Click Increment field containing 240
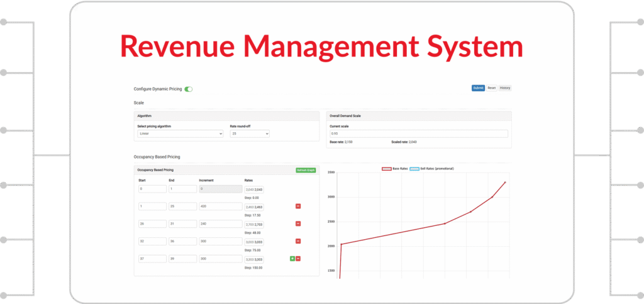644x304 pixels. point(221,224)
